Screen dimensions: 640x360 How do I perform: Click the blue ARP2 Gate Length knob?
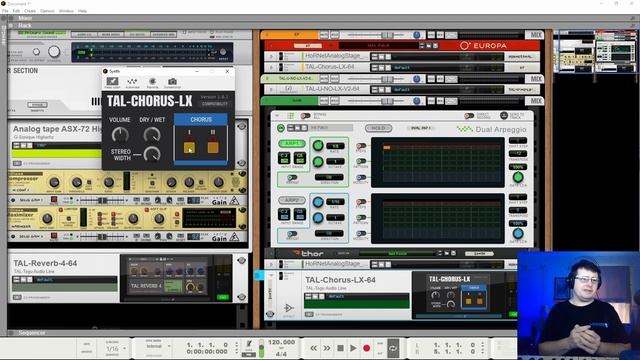point(518,233)
